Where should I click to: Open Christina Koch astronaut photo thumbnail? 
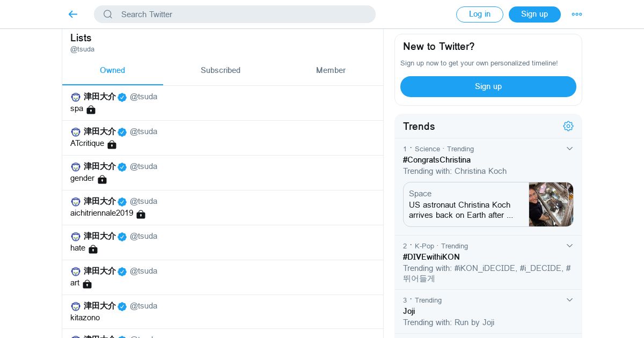coord(551,204)
